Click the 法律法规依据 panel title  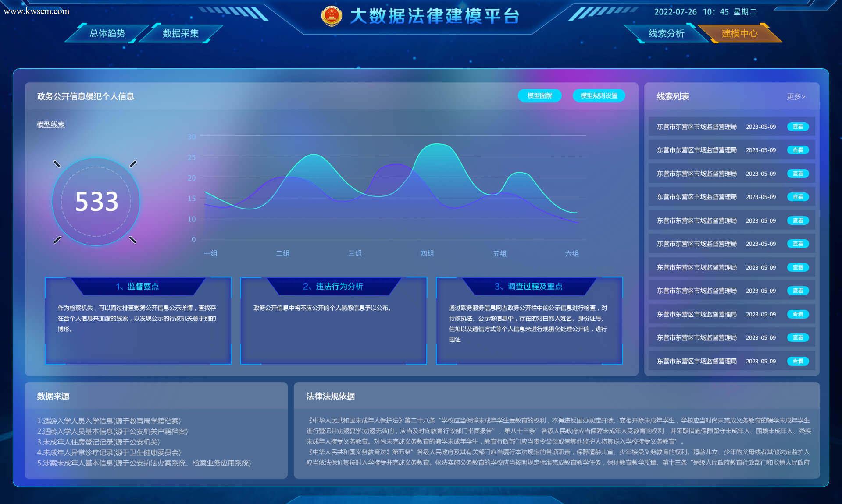(331, 396)
